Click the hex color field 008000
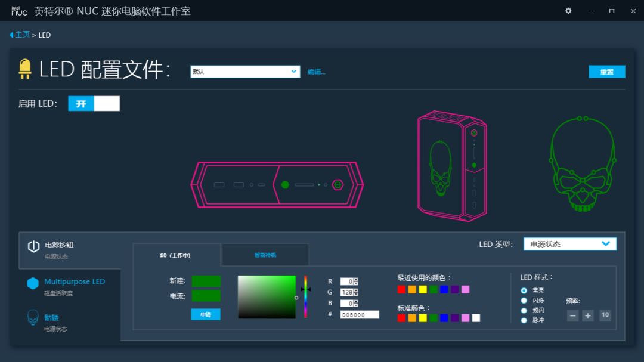 [360, 315]
